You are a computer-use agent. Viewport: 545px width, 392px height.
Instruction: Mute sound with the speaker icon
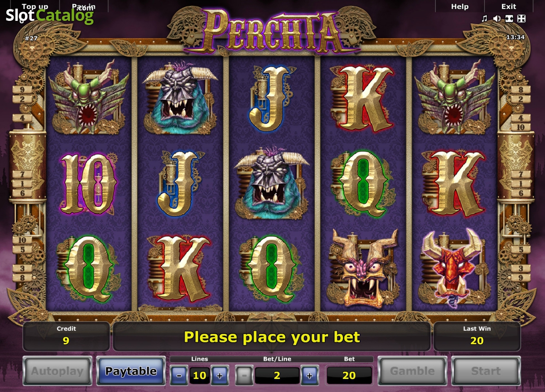point(497,19)
